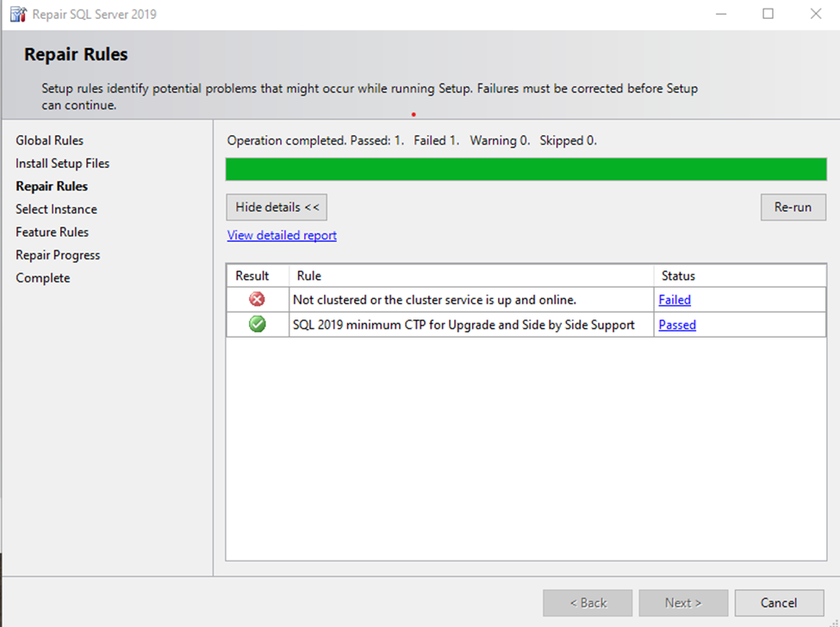Image resolution: width=840 pixels, height=627 pixels.
Task: Click the Cancel button
Action: 779,603
